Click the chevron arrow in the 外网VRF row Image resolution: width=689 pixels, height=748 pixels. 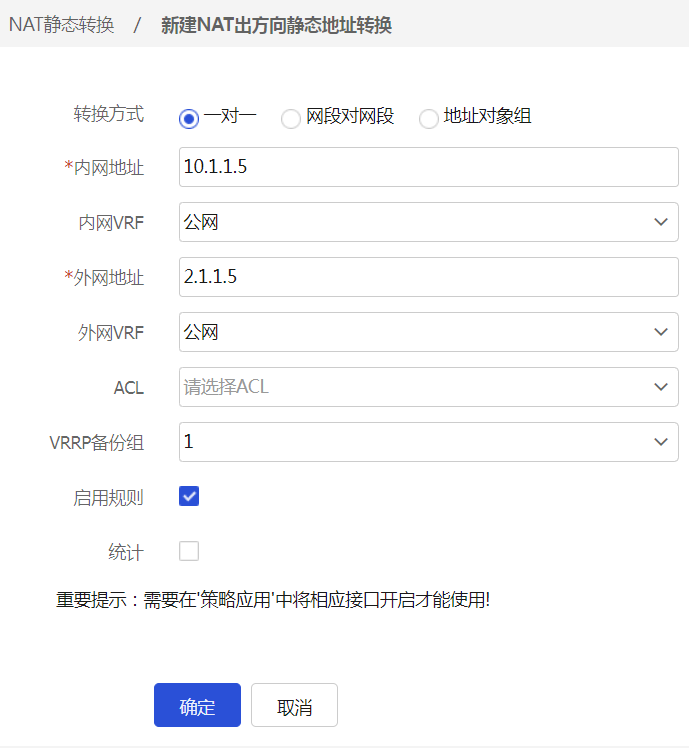tap(660, 332)
